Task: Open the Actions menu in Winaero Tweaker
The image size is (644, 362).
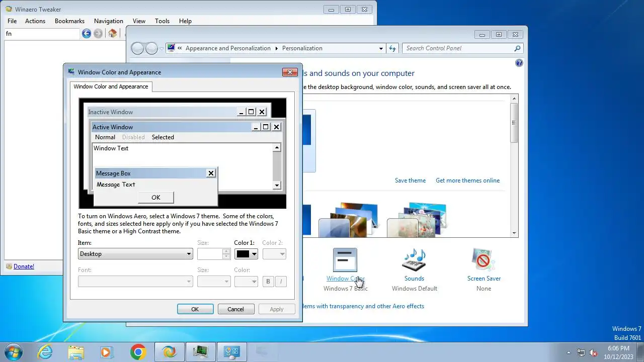Action: (x=35, y=21)
